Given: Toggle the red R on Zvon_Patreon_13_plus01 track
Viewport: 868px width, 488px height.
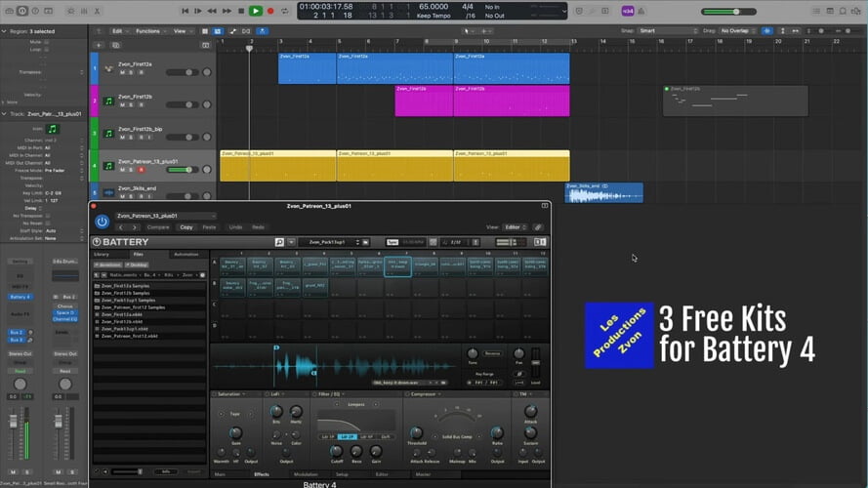Looking at the screenshot, I should tap(142, 170).
